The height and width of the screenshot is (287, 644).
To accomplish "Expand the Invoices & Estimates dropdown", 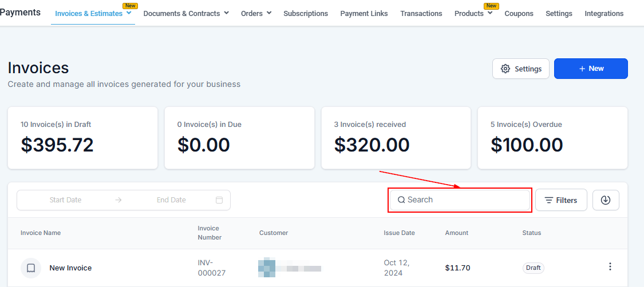I will (129, 13).
